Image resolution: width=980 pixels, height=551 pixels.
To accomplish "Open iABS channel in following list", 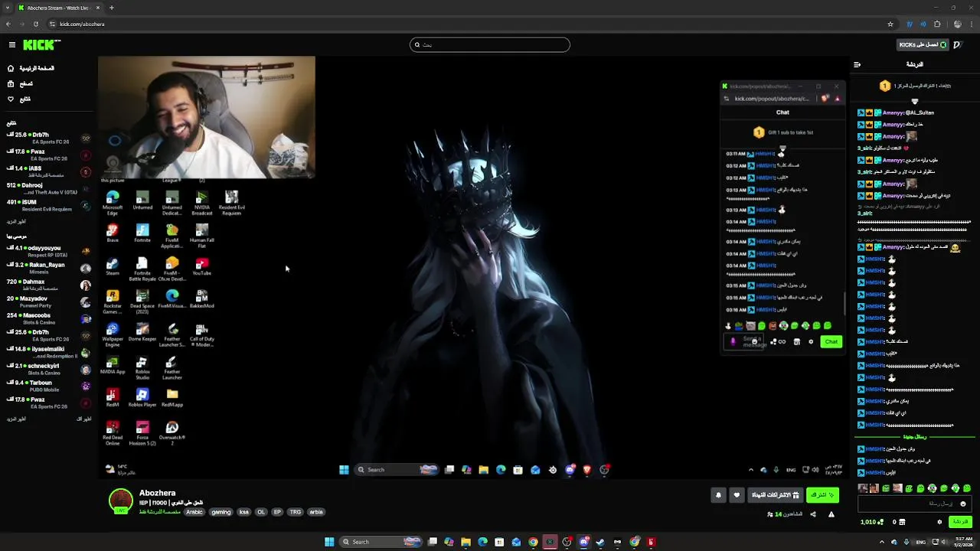I will point(49,171).
